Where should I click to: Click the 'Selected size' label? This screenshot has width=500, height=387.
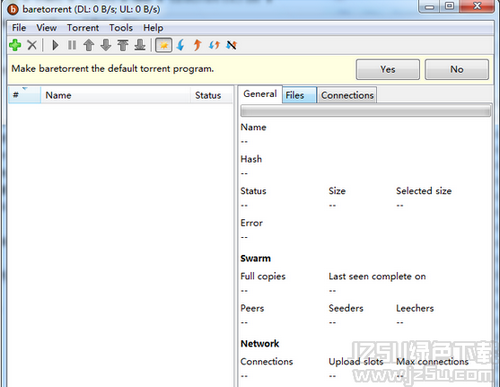pyautogui.click(x=424, y=191)
